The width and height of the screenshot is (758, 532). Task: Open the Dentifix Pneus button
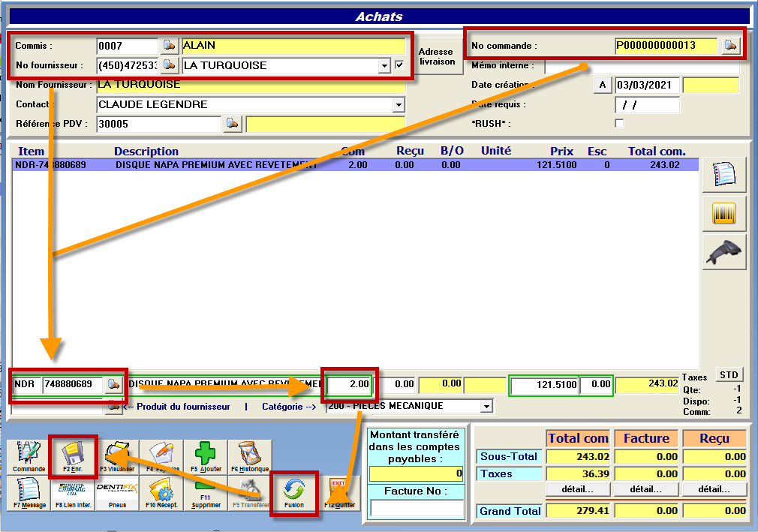pos(117,493)
